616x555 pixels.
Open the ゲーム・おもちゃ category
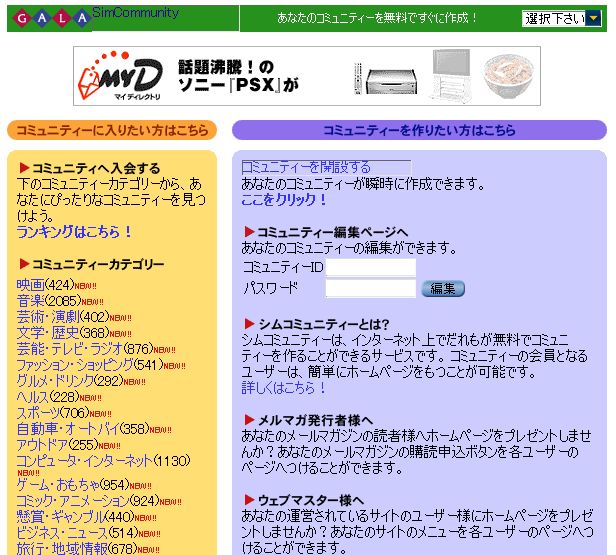click(57, 485)
